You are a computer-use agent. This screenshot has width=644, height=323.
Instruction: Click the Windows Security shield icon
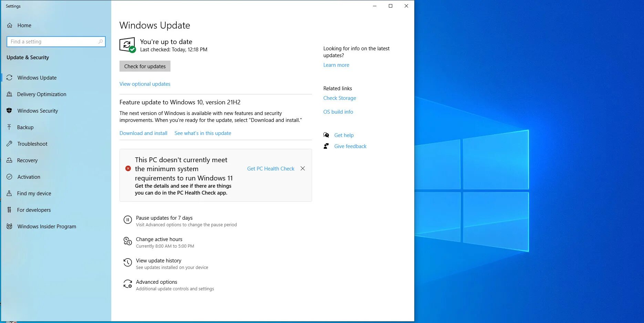tap(9, 111)
